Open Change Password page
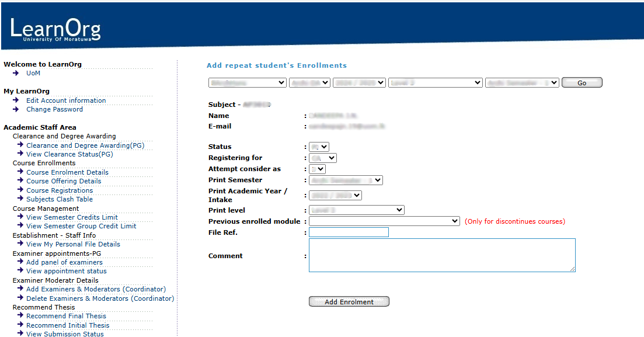Viewport: 644px width, 337px height. tap(55, 109)
